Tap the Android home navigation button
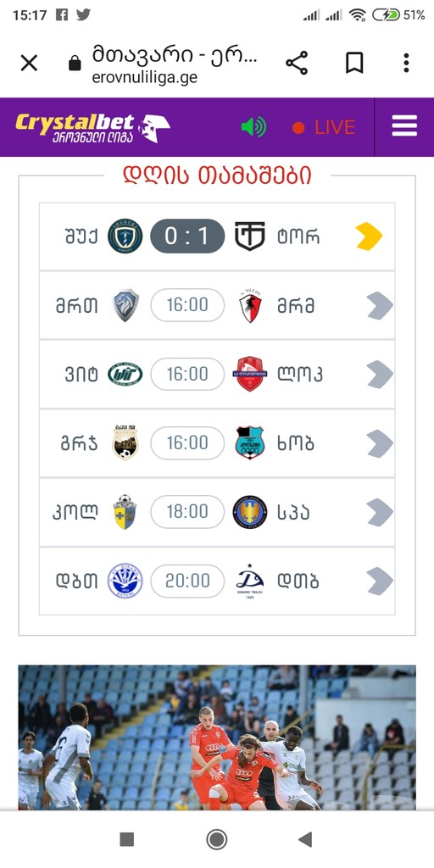The image size is (434, 868). point(217,839)
